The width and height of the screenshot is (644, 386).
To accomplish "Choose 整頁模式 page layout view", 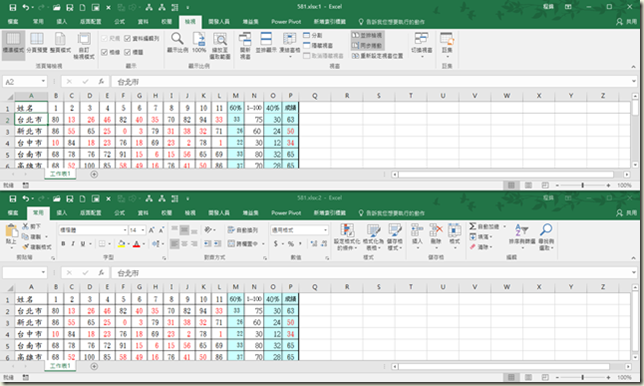I will (x=60, y=43).
